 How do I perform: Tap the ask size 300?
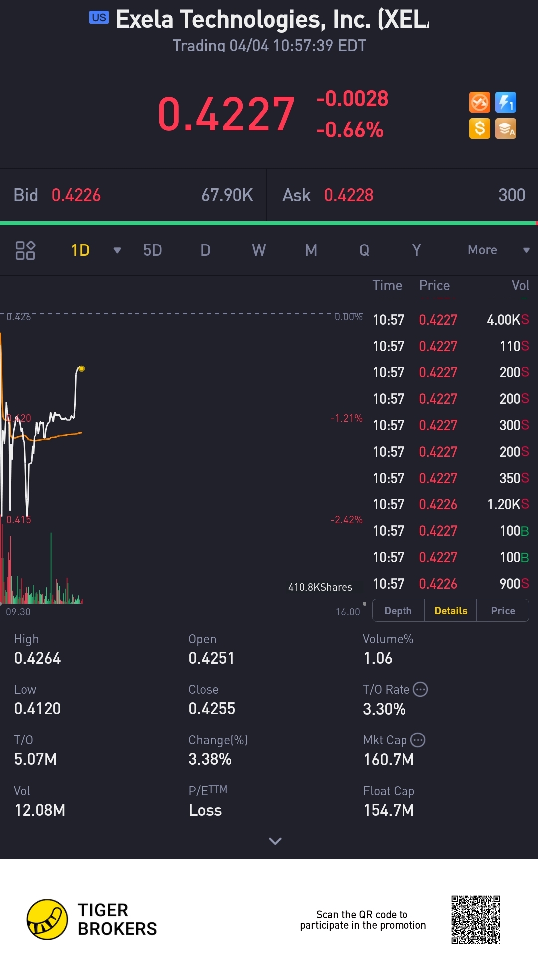[512, 195]
